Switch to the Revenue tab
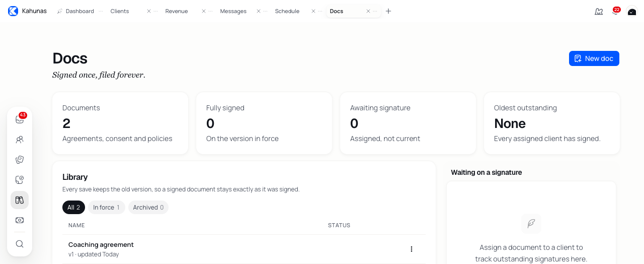The height and width of the screenshot is (264, 644). [x=177, y=11]
